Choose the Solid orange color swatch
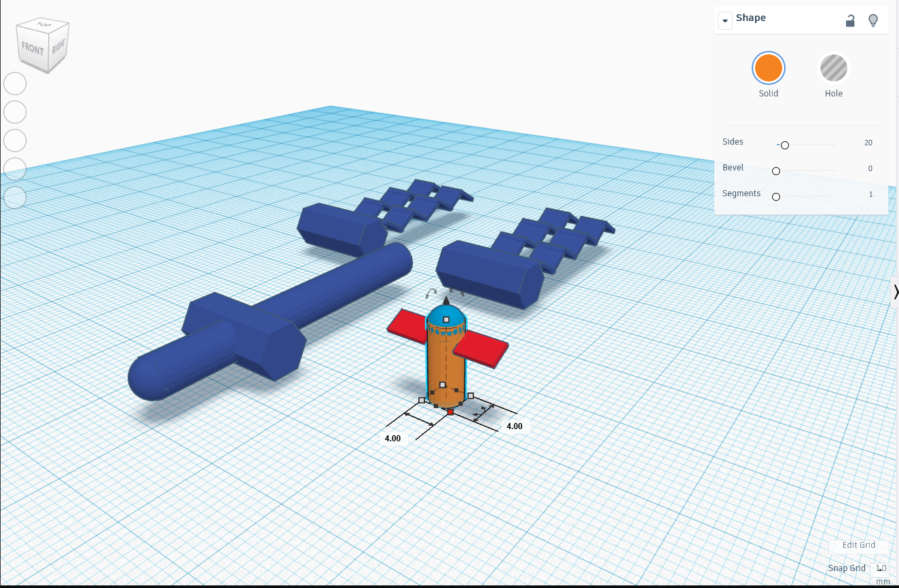 [769, 68]
